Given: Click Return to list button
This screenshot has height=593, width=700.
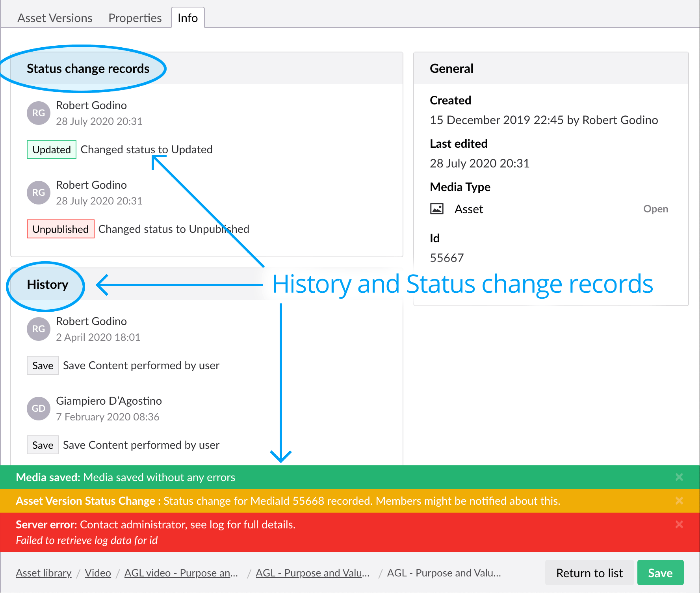Looking at the screenshot, I should click(589, 573).
